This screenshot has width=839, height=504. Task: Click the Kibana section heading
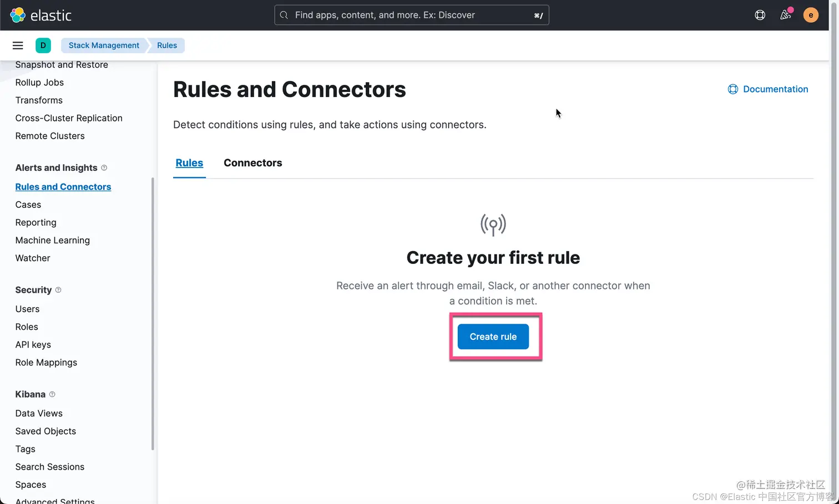(x=31, y=394)
